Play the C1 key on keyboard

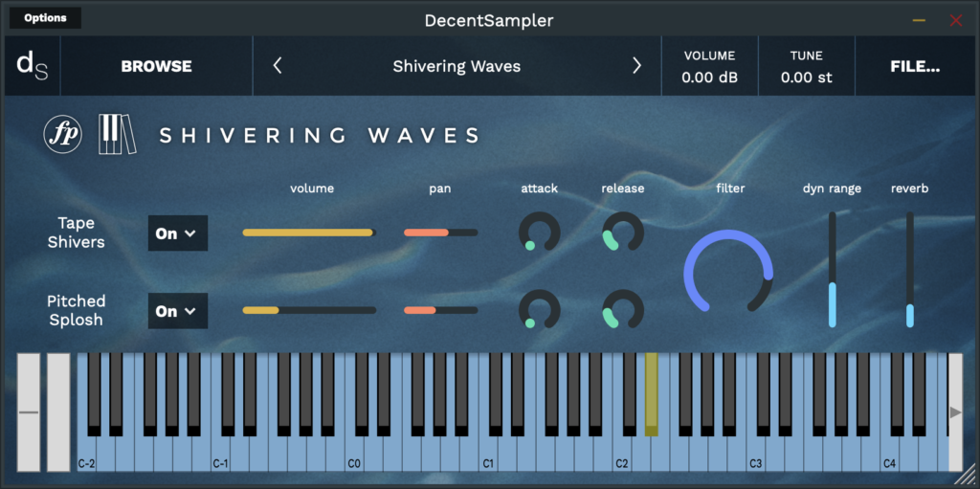pyautogui.click(x=488, y=454)
